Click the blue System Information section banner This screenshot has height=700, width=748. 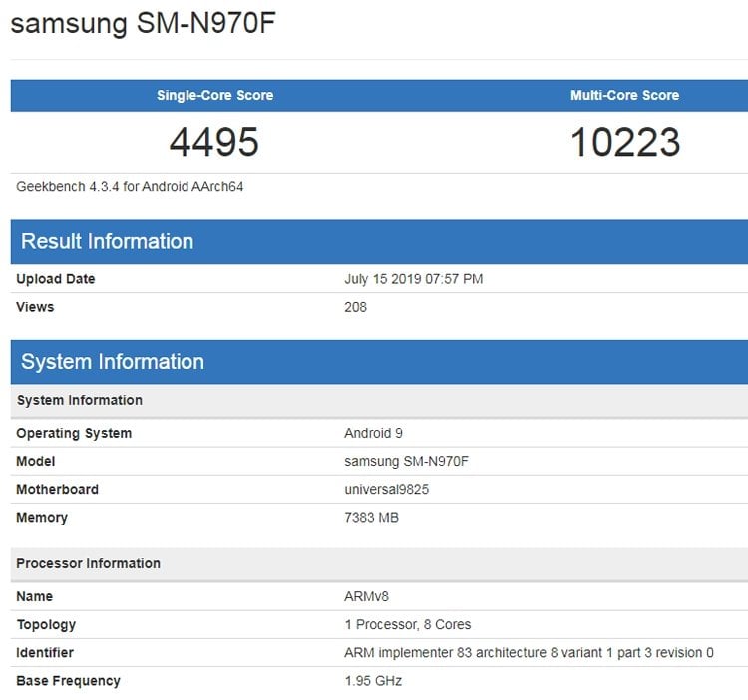point(379,362)
